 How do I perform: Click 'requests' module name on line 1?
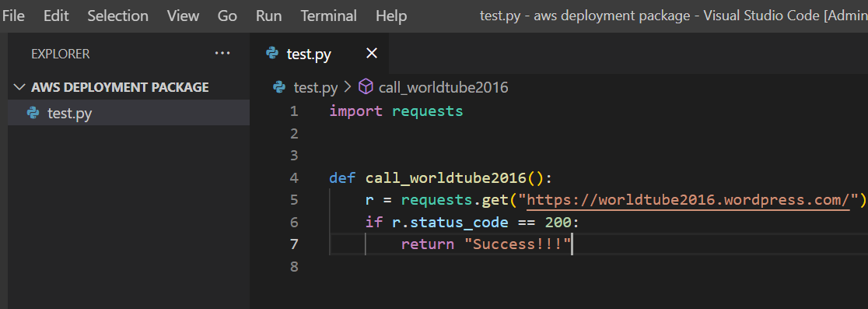click(x=427, y=111)
